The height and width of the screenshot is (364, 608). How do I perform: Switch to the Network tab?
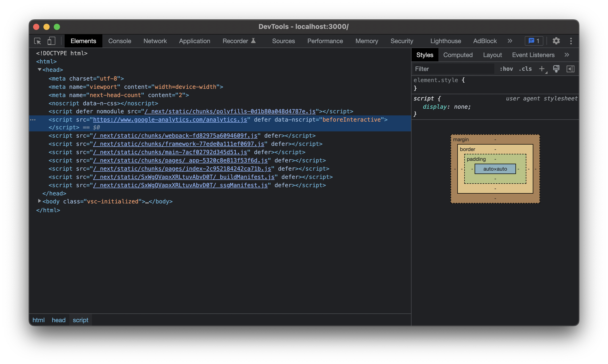[155, 41]
